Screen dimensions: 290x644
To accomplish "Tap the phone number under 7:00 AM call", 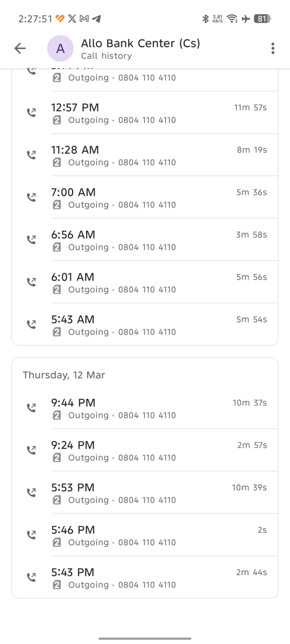I will (x=147, y=205).
